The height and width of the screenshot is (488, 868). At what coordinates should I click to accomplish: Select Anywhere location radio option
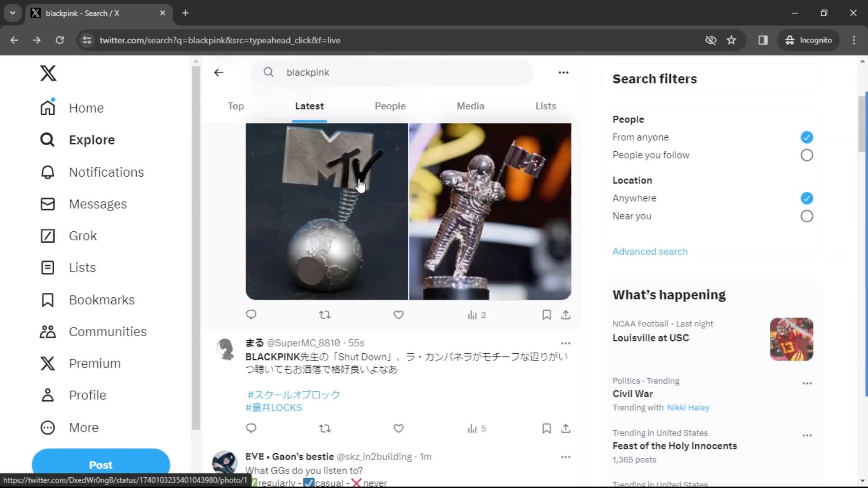coord(807,198)
